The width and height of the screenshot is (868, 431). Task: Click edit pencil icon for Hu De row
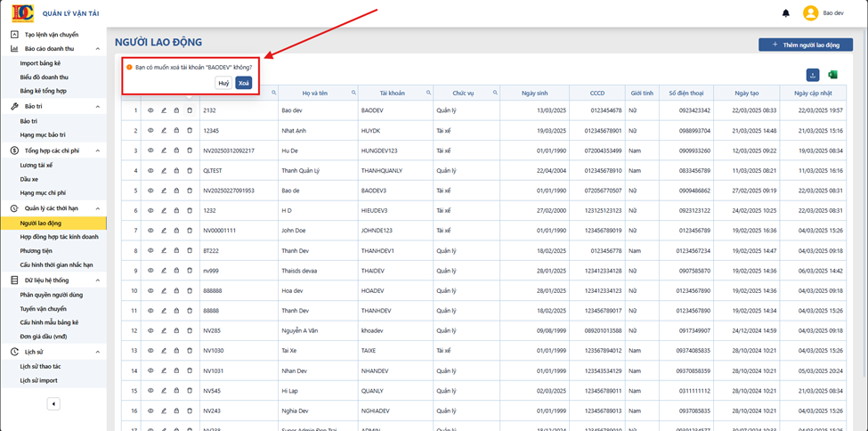tap(163, 150)
